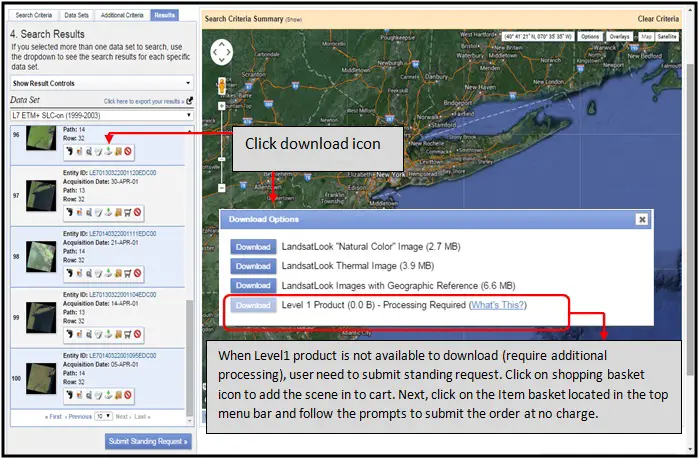
Task: Open entity ID LE70140322001095EDC00 link
Action: coord(123,355)
